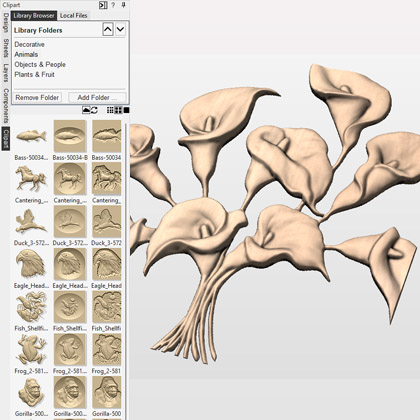The height and width of the screenshot is (420, 420).
Task: Click the panel auto-hide toggle icon
Action: coord(103,5)
